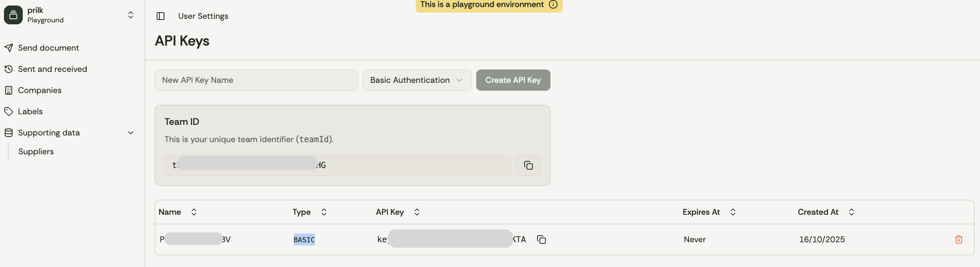Click the playground environment info icon
Viewport: 980px width, 267px height.
553,5
